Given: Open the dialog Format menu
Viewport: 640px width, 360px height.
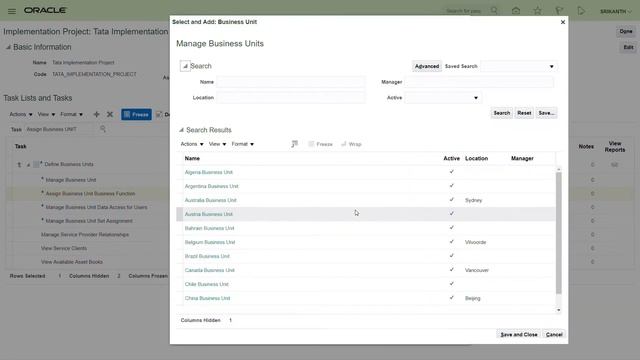Looking at the screenshot, I should [242, 144].
